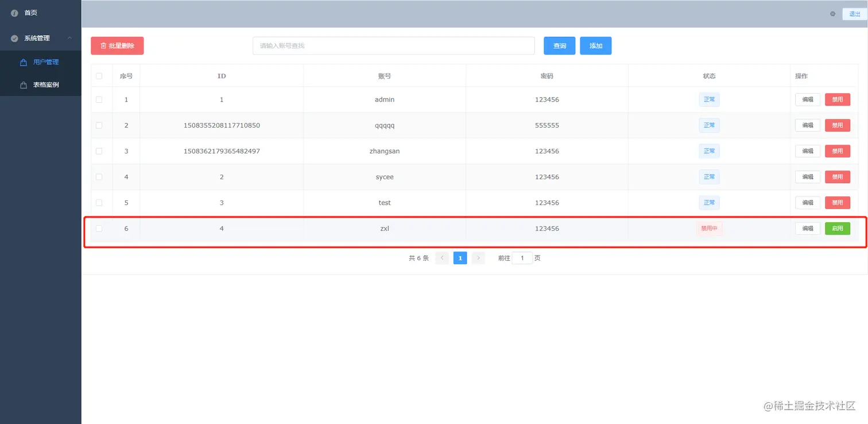This screenshot has height=424, width=868.
Task: Click the password 555555
Action: tap(547, 125)
